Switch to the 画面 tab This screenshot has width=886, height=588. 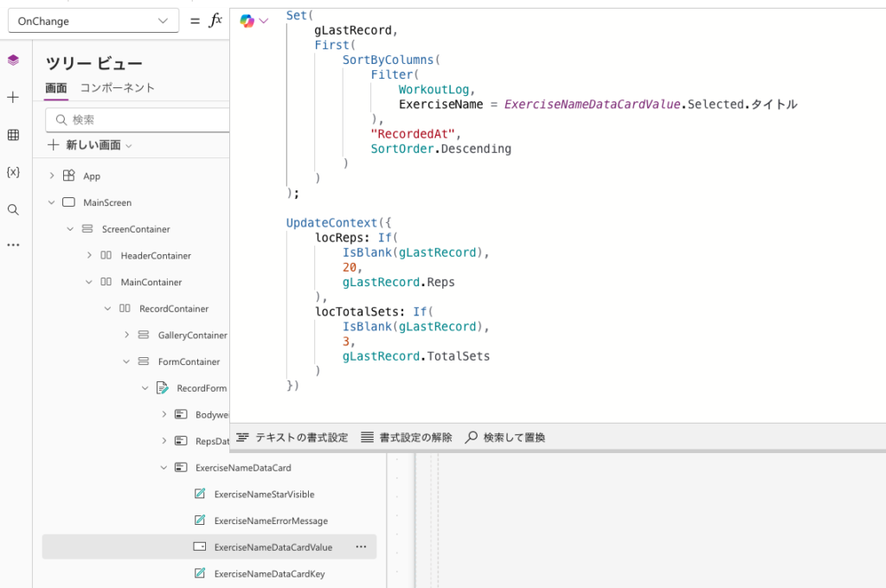click(56, 88)
